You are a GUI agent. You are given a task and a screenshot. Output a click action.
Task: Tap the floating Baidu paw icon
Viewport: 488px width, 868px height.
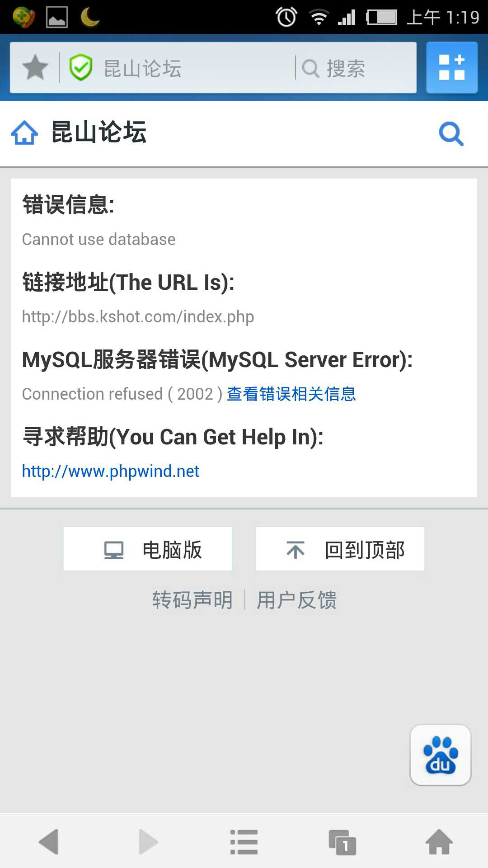click(x=441, y=755)
